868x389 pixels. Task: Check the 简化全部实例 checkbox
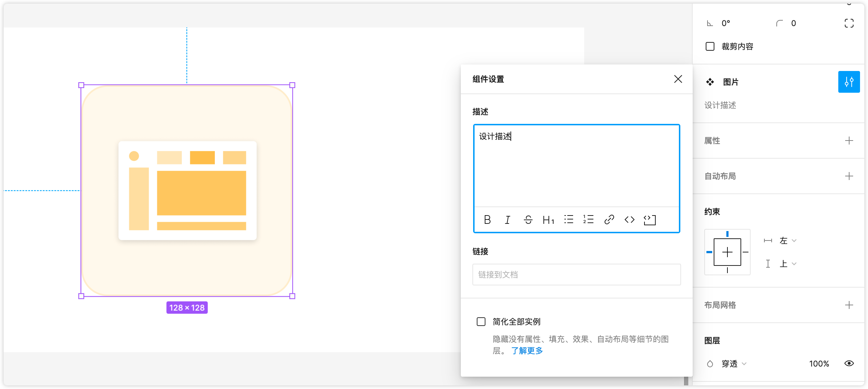481,322
